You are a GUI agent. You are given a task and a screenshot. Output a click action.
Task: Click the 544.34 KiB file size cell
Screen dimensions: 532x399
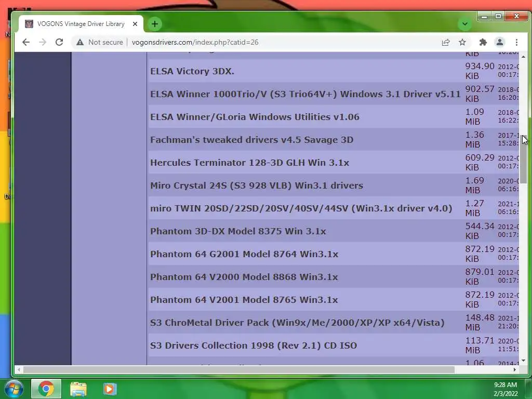(x=480, y=231)
